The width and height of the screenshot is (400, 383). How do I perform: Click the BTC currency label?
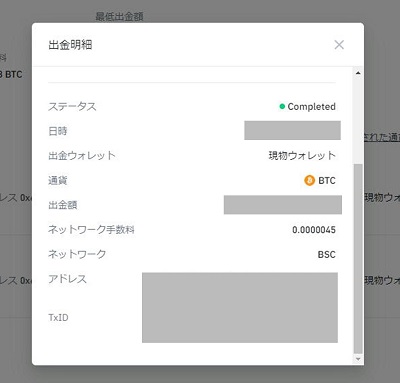point(327,180)
